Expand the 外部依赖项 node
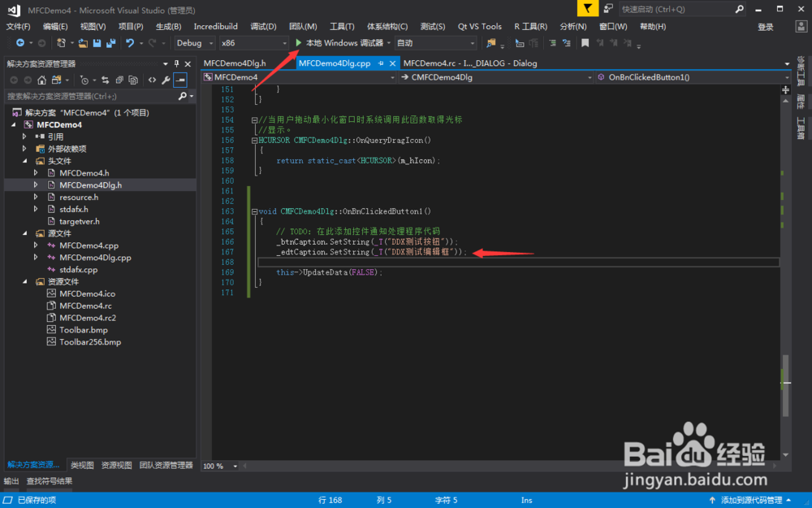812x508 pixels. (x=24, y=149)
